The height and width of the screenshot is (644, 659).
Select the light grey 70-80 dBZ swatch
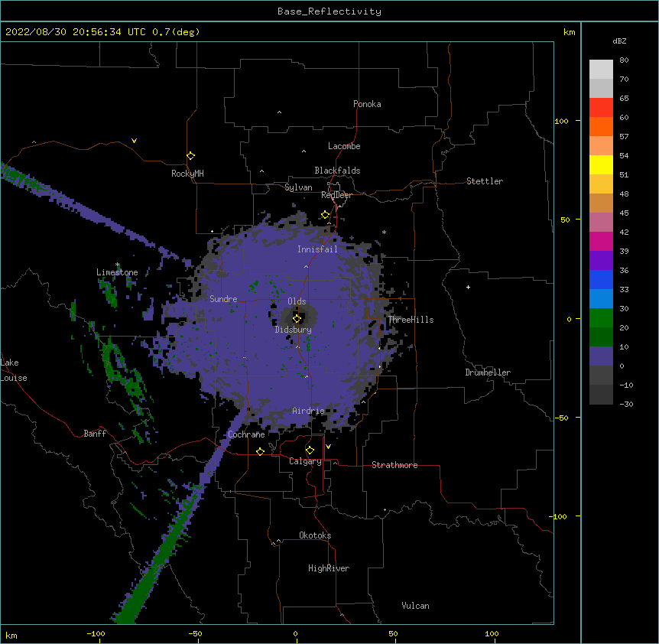point(601,70)
